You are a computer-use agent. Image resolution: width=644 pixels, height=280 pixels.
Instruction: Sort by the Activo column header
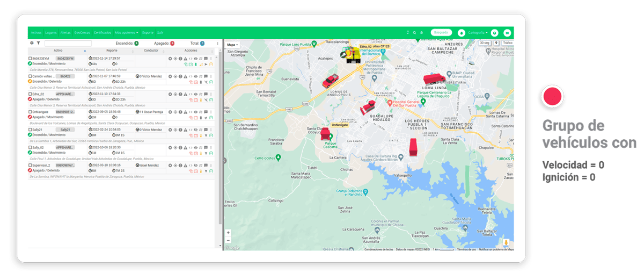(58, 51)
